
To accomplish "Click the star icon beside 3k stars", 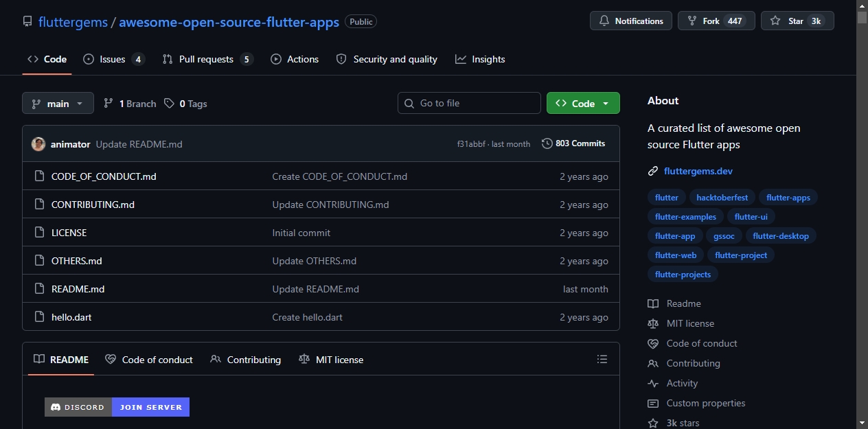I will point(653,423).
